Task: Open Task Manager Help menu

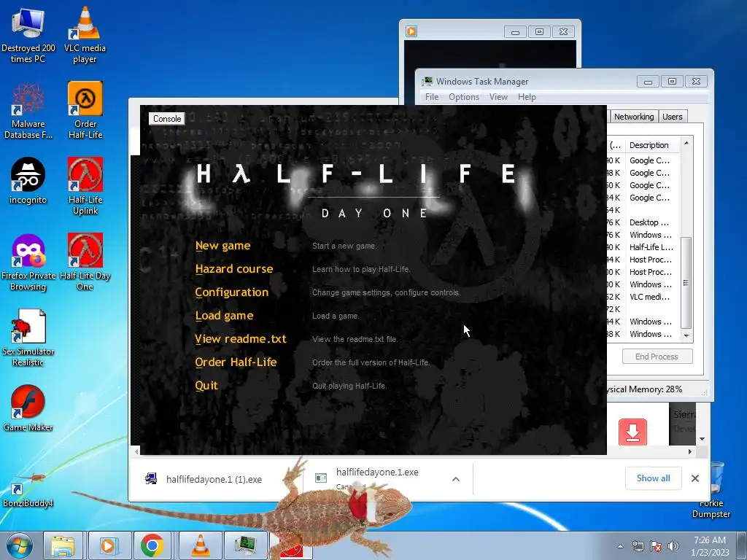Action: tap(527, 97)
